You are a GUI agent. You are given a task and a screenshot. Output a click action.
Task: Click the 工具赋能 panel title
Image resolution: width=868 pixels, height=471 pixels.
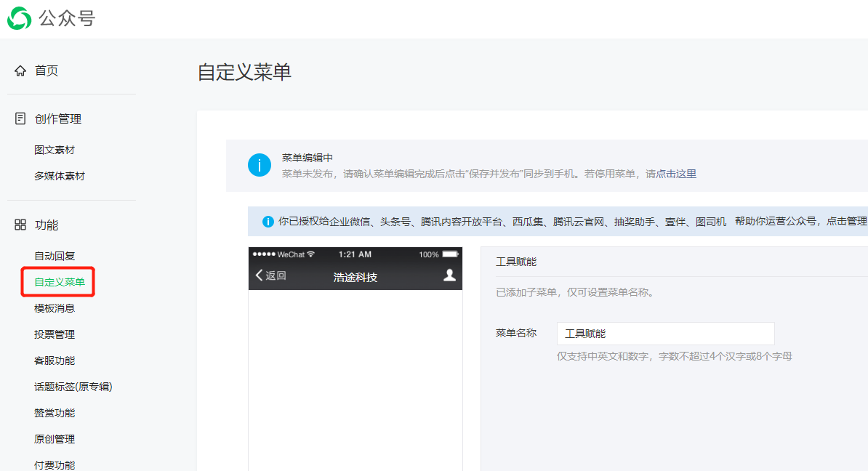coord(516,262)
